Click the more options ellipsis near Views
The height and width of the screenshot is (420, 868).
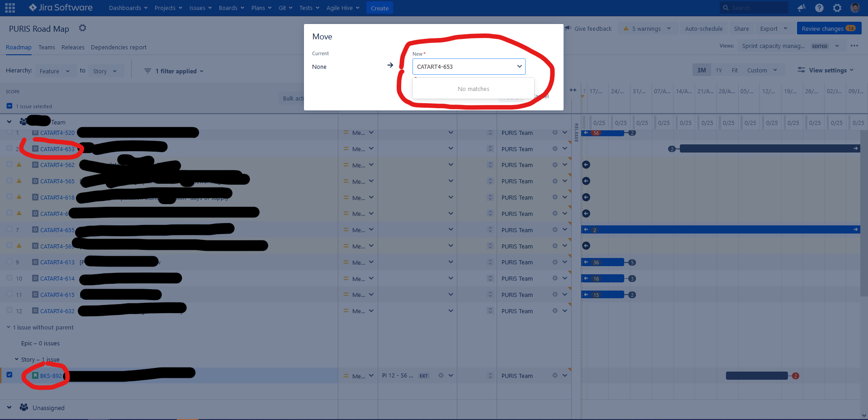(854, 46)
